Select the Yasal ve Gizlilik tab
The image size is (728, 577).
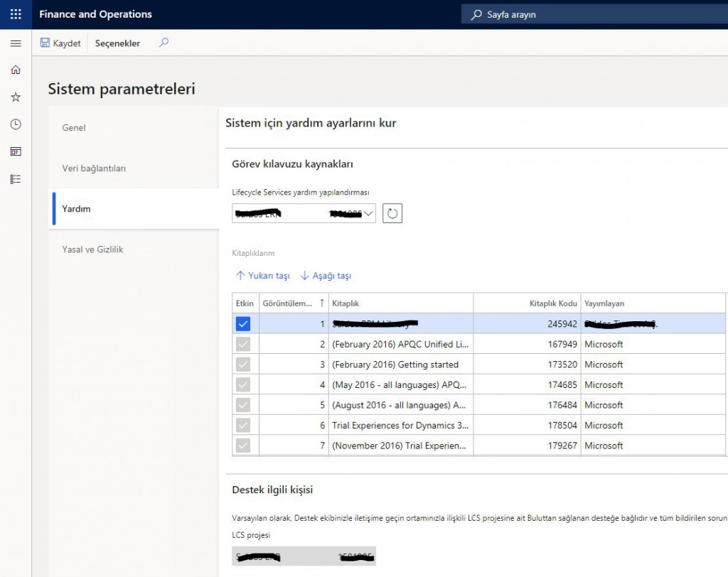tap(134, 249)
